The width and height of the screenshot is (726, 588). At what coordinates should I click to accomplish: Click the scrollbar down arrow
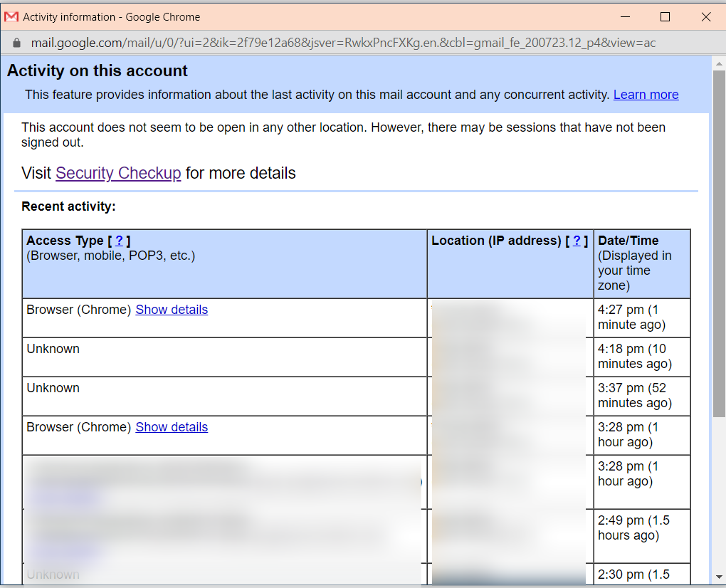[719, 577]
